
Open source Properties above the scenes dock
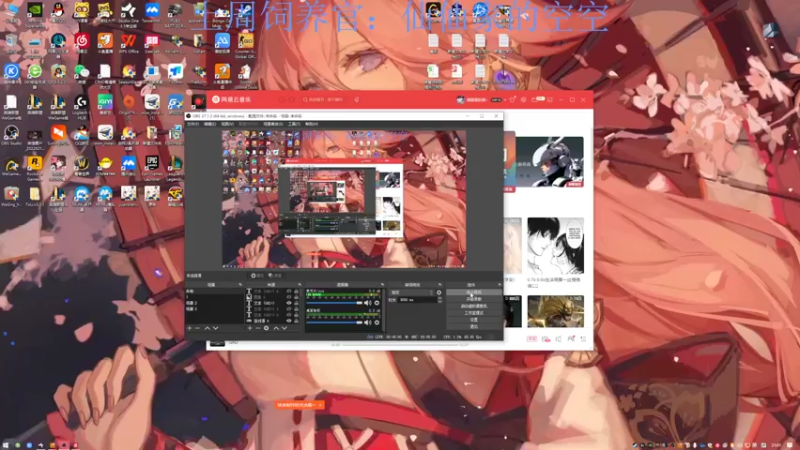(257, 276)
